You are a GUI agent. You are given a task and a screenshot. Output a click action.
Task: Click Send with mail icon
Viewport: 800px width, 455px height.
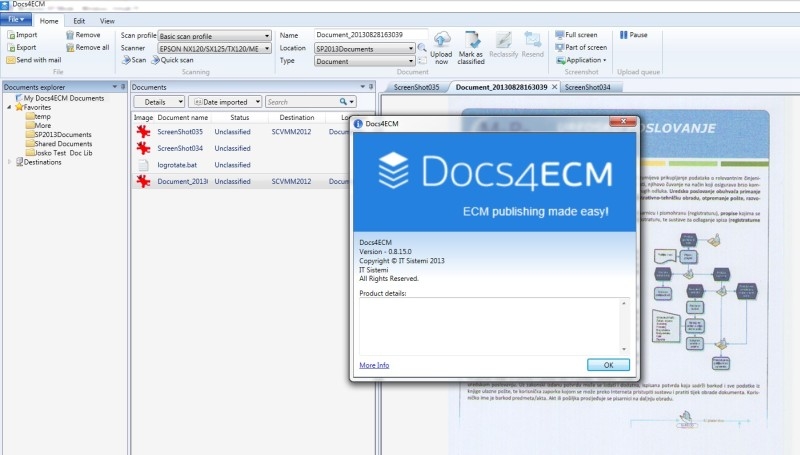click(x=11, y=60)
